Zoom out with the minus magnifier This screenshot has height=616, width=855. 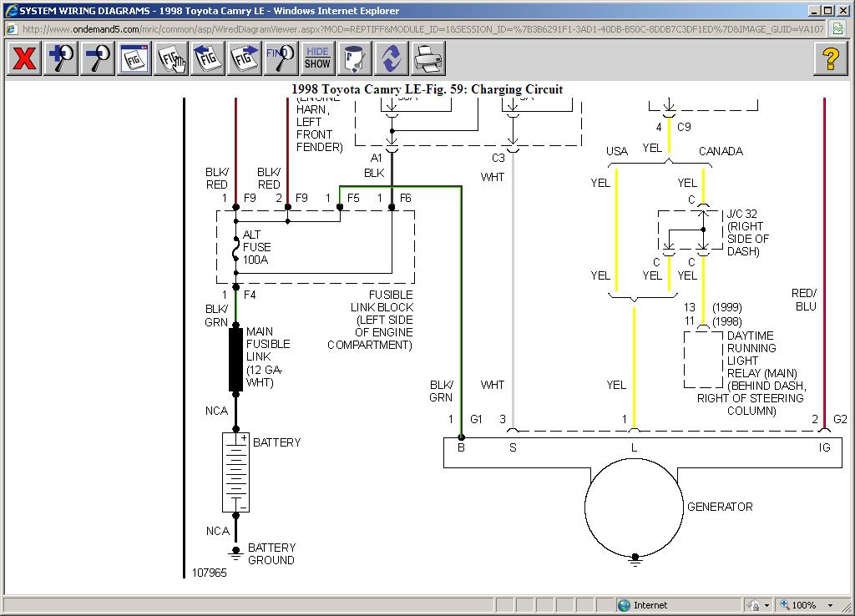(98, 58)
